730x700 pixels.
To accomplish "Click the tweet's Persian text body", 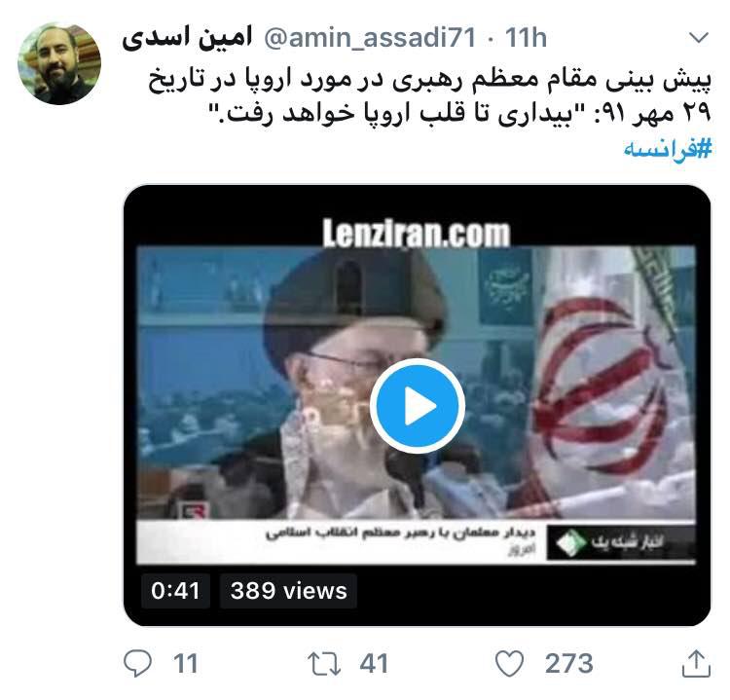I will click(430, 97).
